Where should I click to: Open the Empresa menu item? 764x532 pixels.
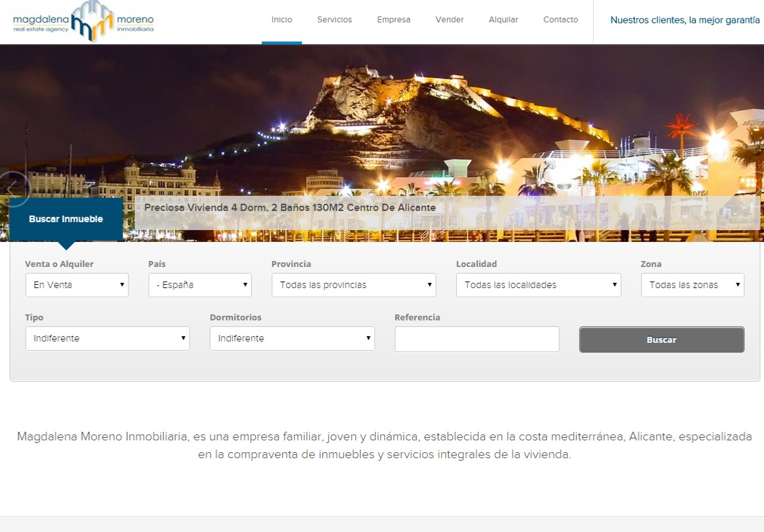tap(394, 20)
